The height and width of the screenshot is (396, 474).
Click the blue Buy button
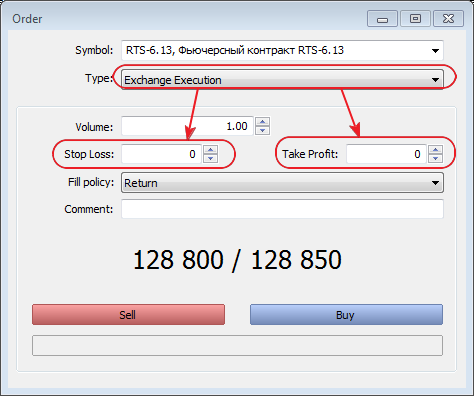point(346,314)
